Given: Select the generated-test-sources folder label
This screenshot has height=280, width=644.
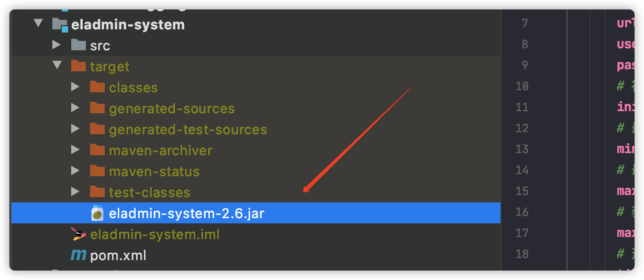Looking at the screenshot, I should [x=188, y=130].
